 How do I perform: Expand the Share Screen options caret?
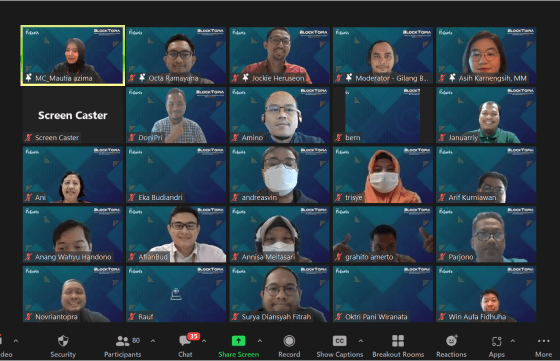[x=260, y=341]
